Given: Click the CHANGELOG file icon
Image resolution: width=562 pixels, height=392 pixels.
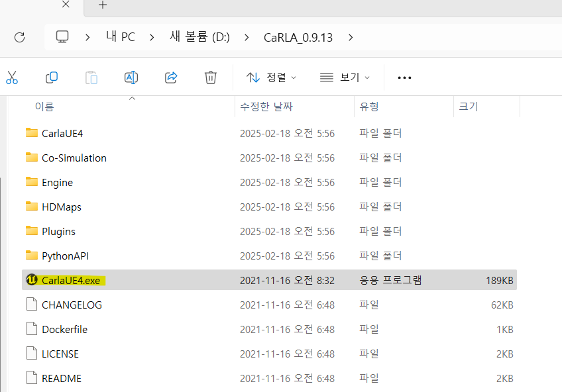Looking at the screenshot, I should pos(32,305).
